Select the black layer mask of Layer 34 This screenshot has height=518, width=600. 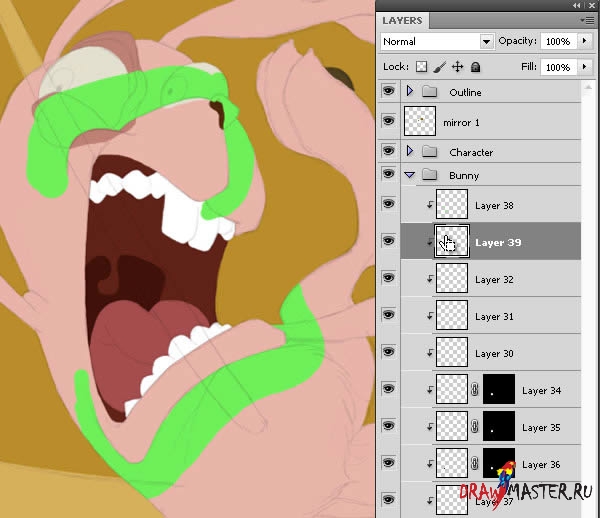[x=499, y=389]
